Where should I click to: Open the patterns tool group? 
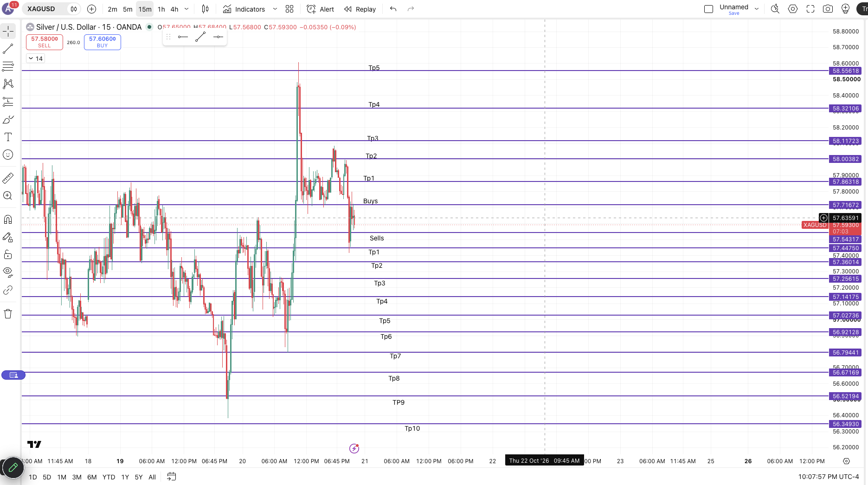pyautogui.click(x=8, y=84)
